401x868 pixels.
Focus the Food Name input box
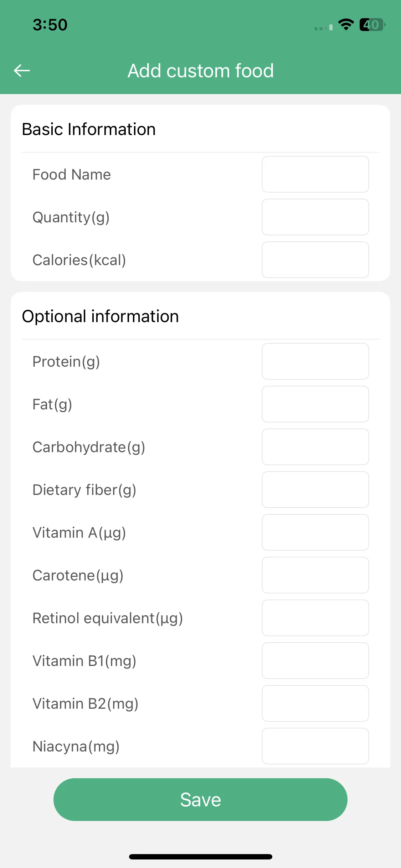315,174
